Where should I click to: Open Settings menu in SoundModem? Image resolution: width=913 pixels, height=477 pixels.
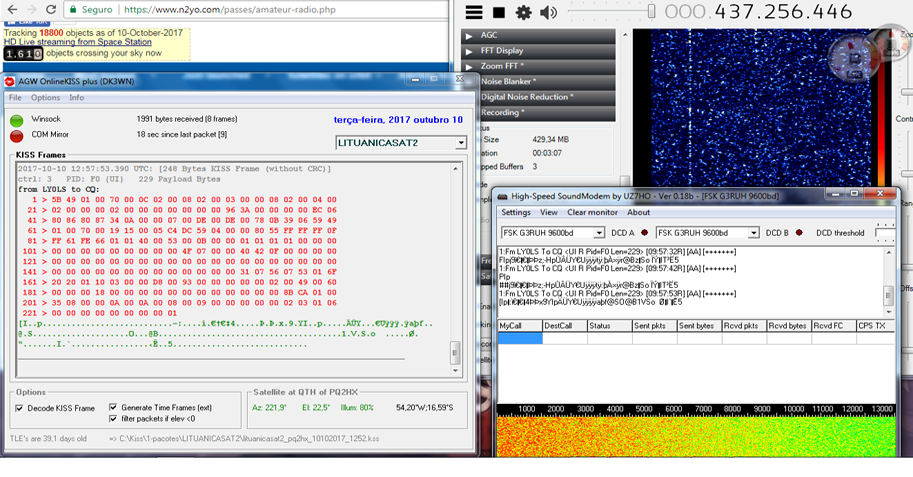[516, 212]
